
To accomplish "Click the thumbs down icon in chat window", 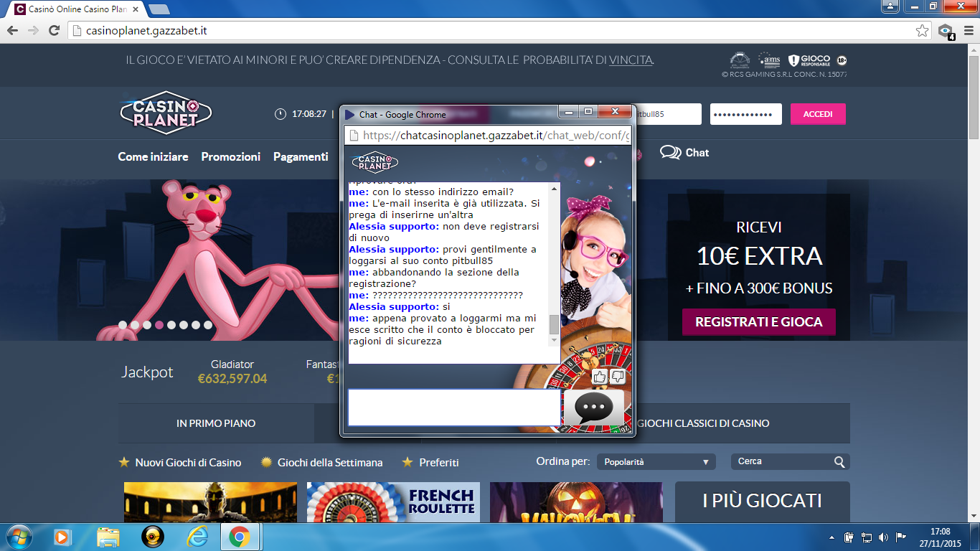I will coord(618,377).
